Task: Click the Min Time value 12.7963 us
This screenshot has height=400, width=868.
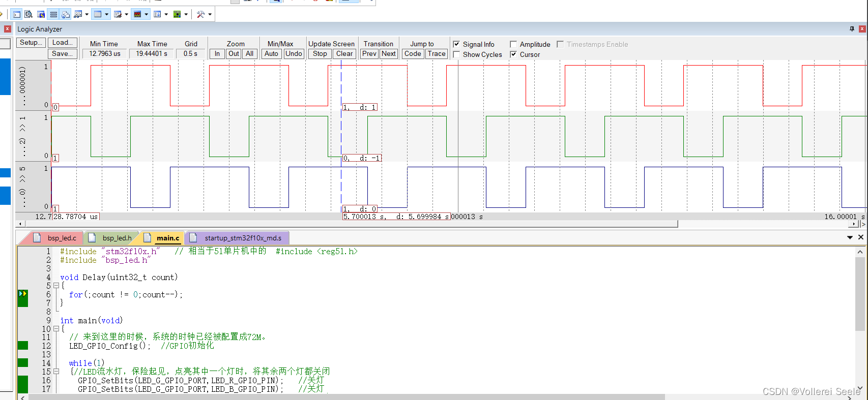Action: [105, 53]
